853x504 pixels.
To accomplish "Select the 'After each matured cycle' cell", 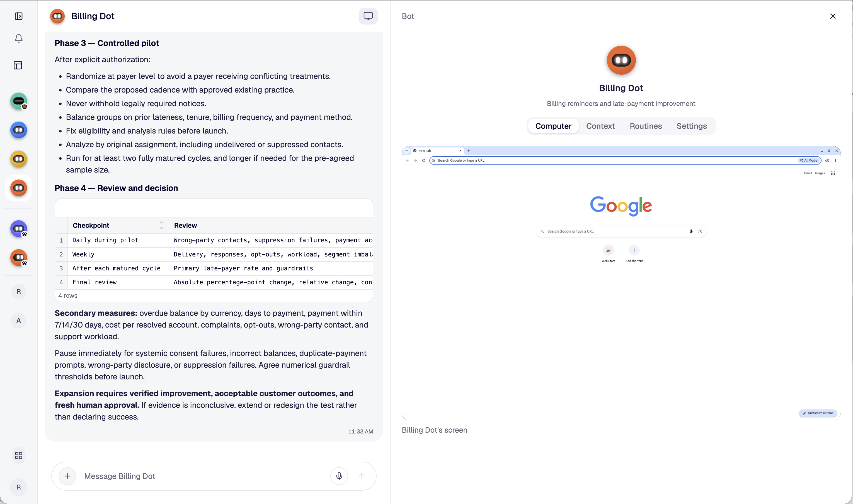I will coord(118,268).
